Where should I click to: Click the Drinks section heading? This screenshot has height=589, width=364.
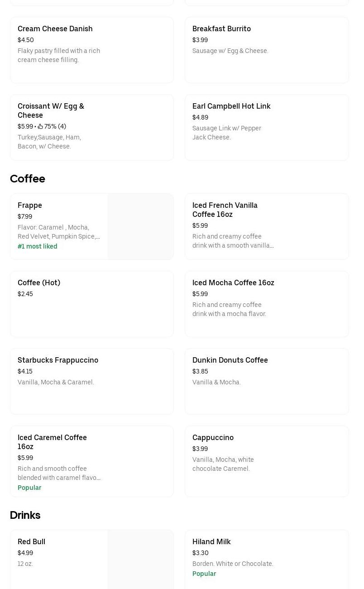click(x=25, y=515)
